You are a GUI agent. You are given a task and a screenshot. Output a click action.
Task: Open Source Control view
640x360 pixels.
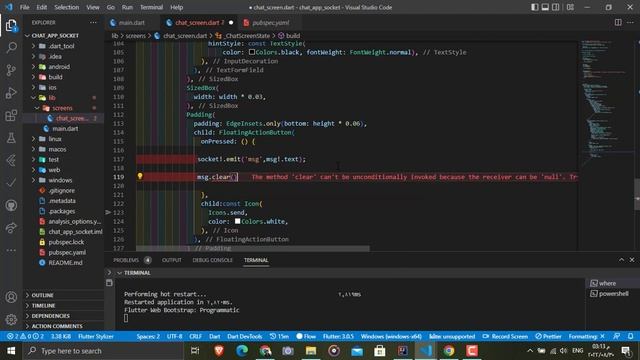(11, 70)
